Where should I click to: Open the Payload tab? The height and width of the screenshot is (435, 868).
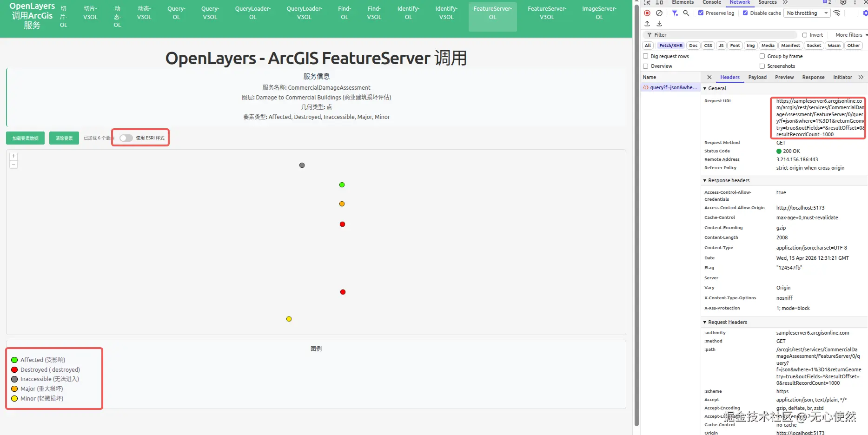point(757,77)
